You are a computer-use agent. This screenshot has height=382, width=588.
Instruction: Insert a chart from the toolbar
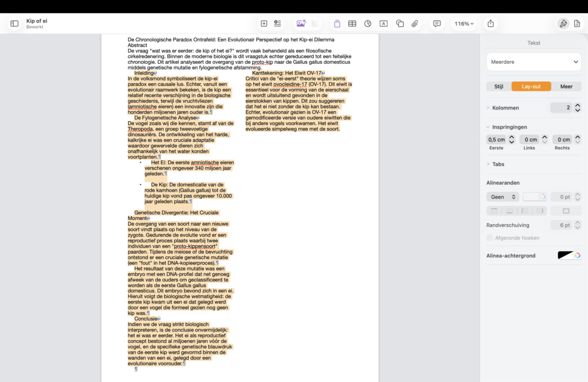tap(368, 24)
